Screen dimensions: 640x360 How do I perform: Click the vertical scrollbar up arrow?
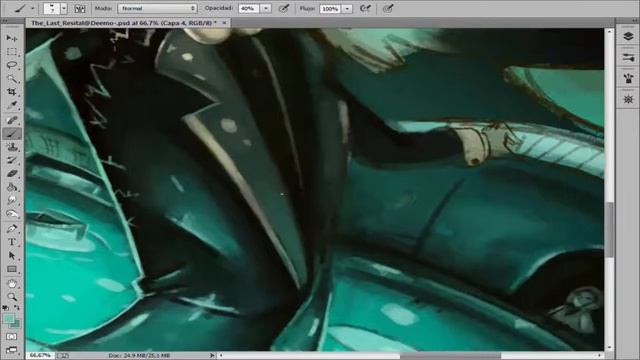(x=609, y=31)
